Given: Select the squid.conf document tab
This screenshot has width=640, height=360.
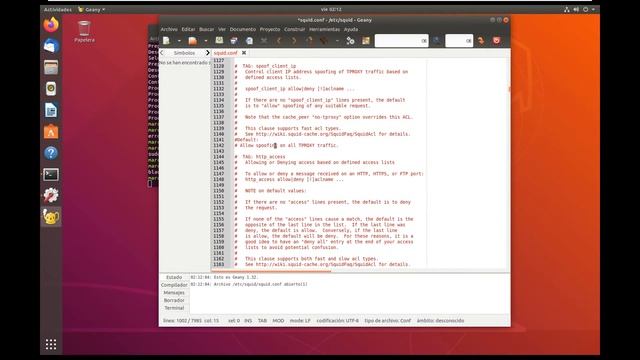Looking at the screenshot, I should coord(225,53).
